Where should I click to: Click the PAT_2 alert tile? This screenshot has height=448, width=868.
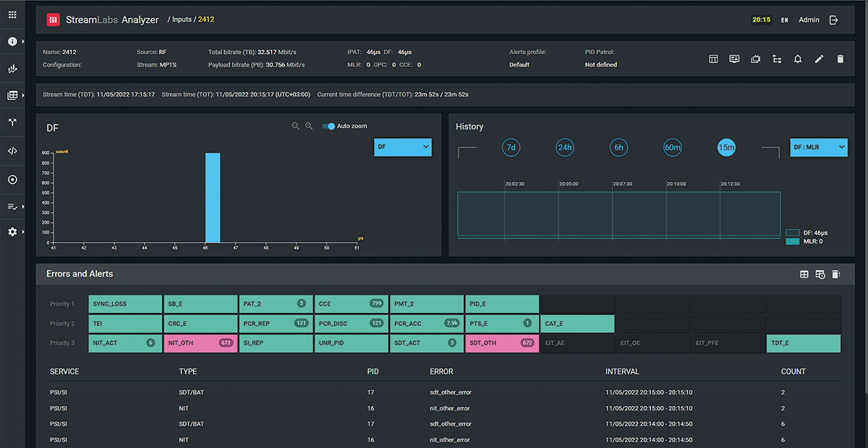tap(276, 303)
